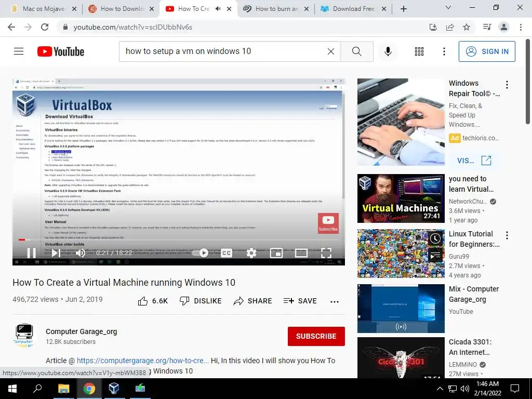Click the magnifier search button

tap(357, 51)
